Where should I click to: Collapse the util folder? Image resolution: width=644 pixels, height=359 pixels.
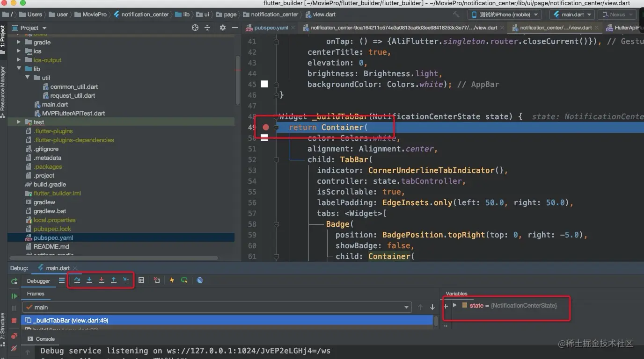point(27,78)
